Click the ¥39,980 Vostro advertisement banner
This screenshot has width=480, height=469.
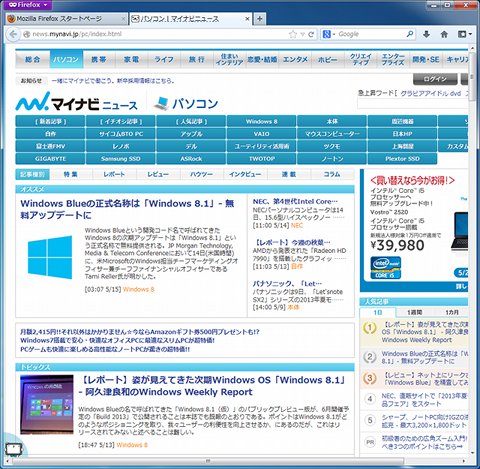coord(414,230)
